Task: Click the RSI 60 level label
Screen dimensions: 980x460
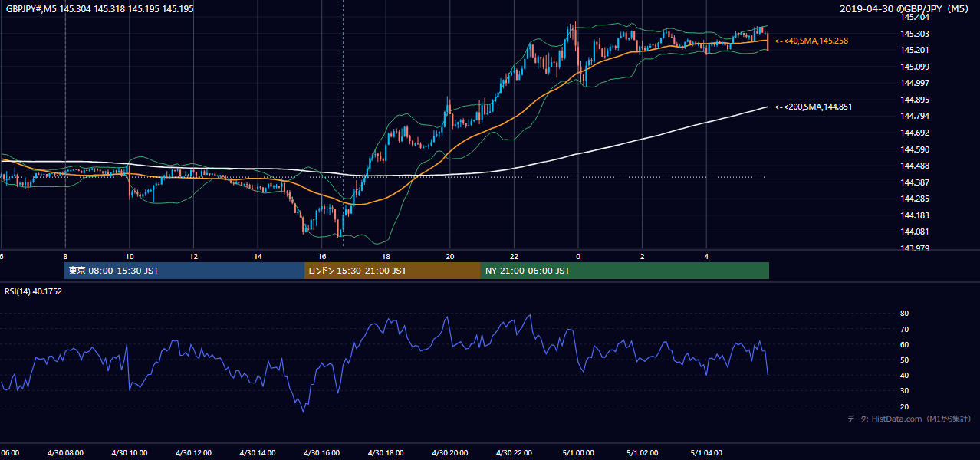Action: pos(904,344)
